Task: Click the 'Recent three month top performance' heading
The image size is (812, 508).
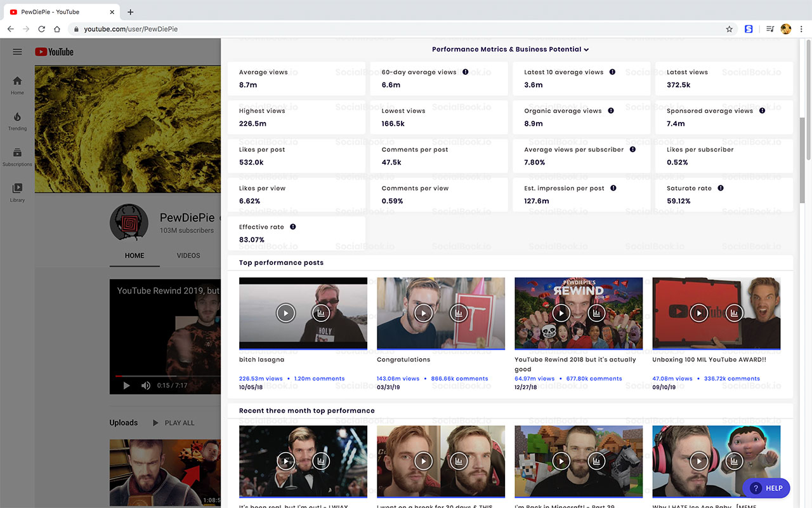Action: (x=307, y=411)
